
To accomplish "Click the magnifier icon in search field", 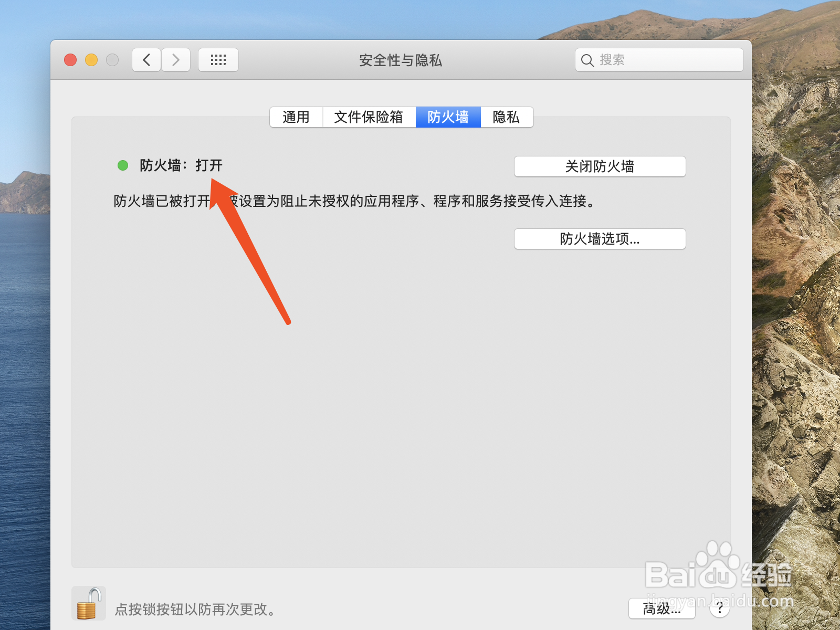I will pyautogui.click(x=587, y=60).
